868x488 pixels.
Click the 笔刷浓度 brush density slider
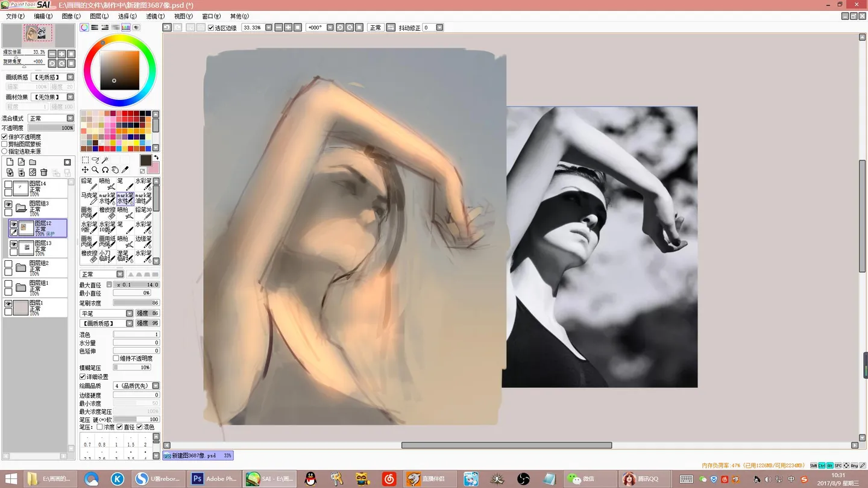click(136, 303)
